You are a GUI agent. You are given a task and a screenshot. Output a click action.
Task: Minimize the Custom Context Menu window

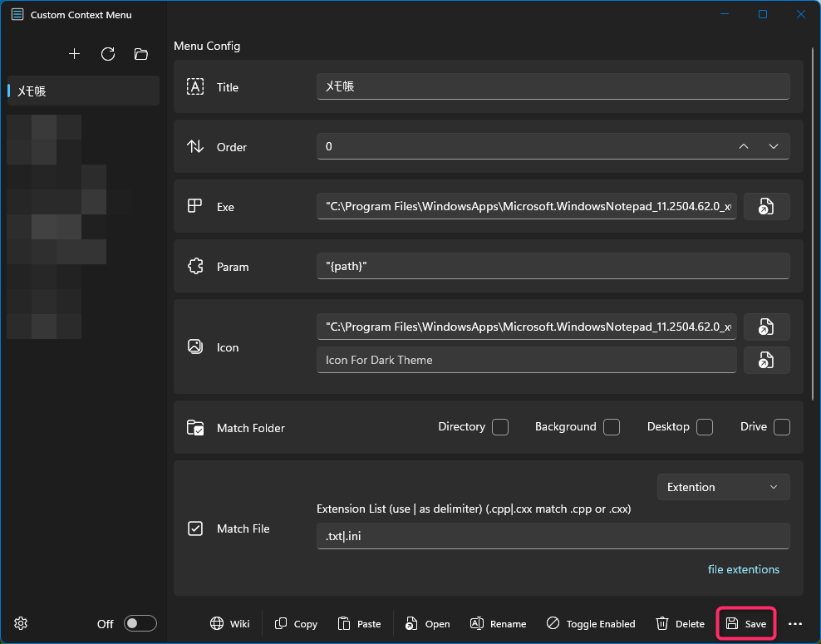[725, 14]
